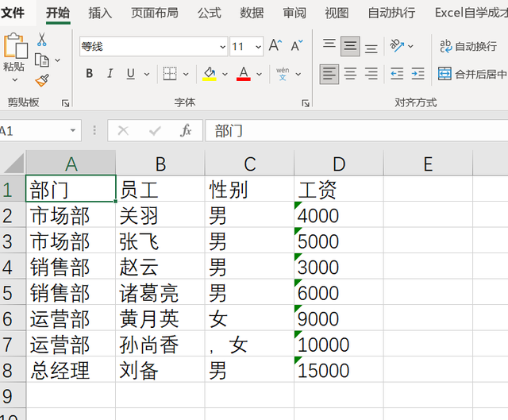Click the Paste clipboard icon
This screenshot has width=508, height=420.
point(15,46)
